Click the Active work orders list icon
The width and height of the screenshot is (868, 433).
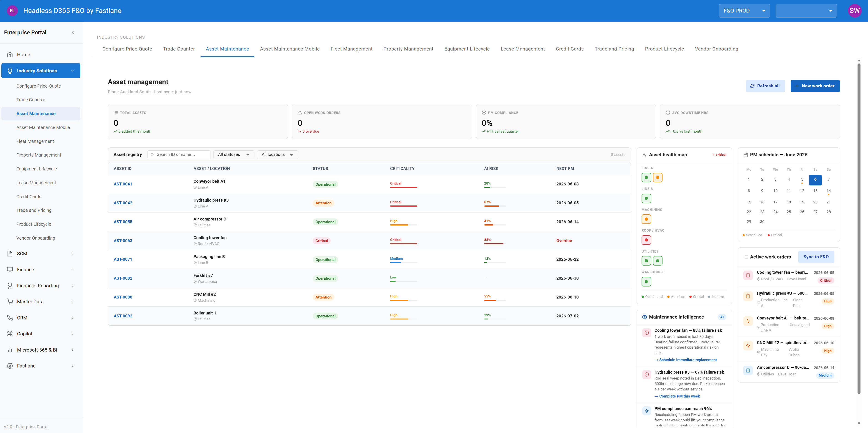[x=745, y=257]
